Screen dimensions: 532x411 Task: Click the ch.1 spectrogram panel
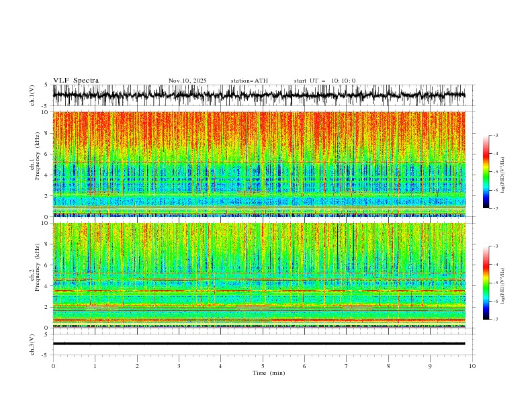259,164
